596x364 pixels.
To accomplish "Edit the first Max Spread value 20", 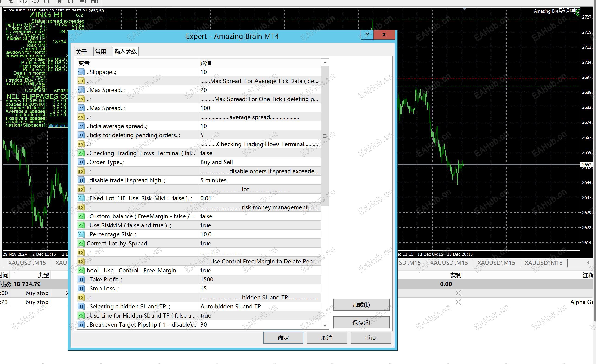I will click(x=260, y=90).
